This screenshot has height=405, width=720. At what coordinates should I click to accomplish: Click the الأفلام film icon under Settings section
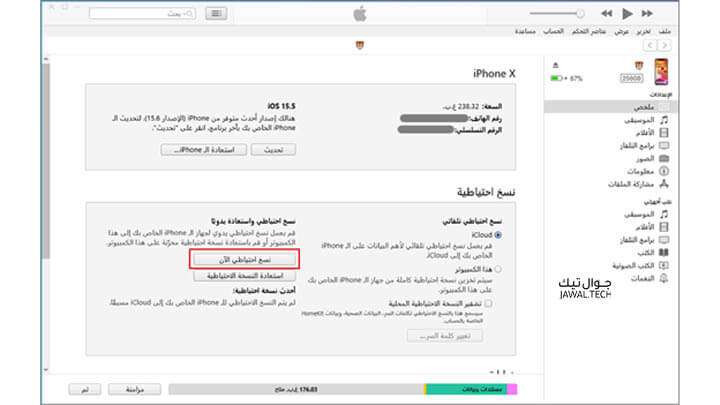664,133
